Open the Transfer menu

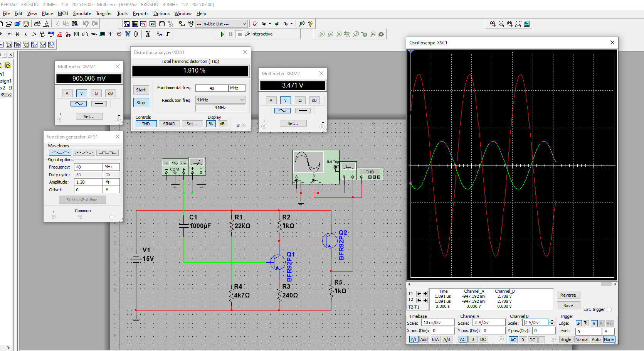point(104,13)
